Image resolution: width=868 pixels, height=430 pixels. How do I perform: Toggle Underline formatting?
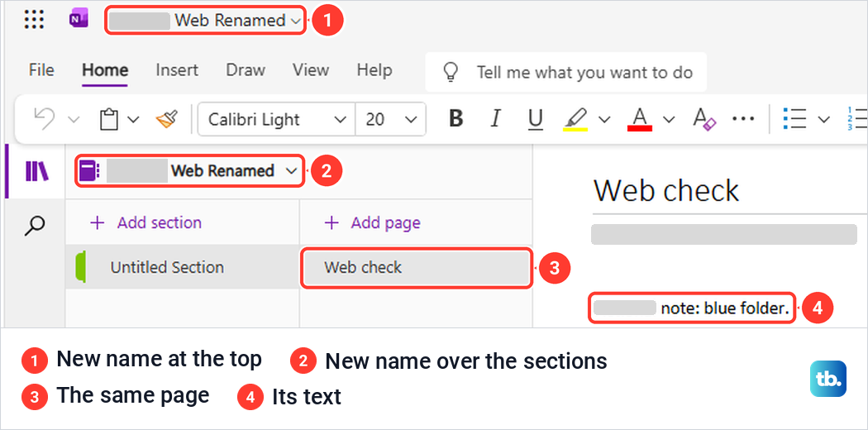pos(535,120)
